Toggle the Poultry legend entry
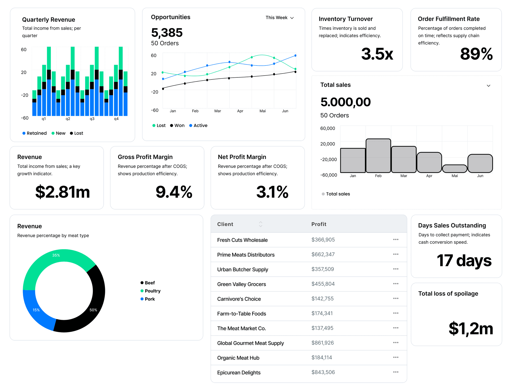Image resolution: width=532 pixels, height=392 pixels. (x=150, y=291)
